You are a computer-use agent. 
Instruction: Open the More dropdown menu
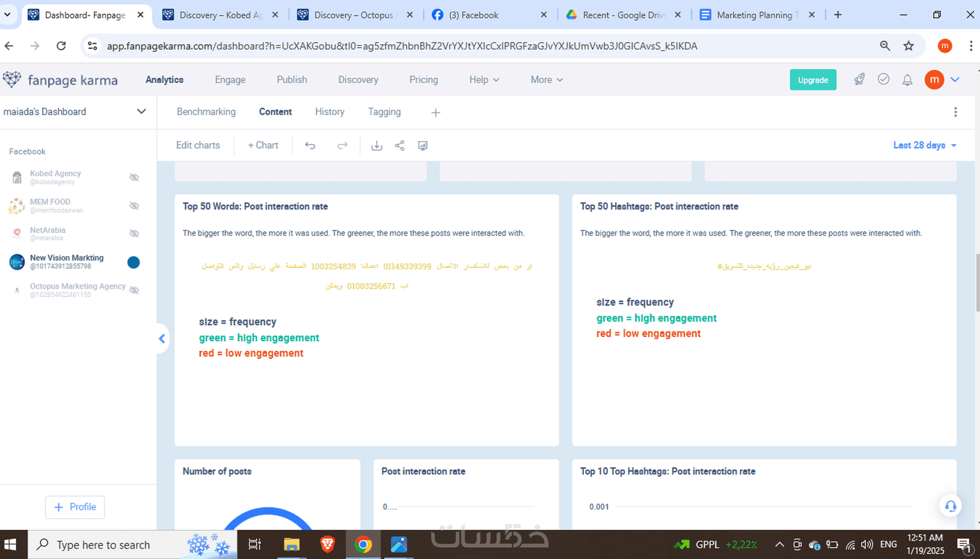click(x=546, y=80)
